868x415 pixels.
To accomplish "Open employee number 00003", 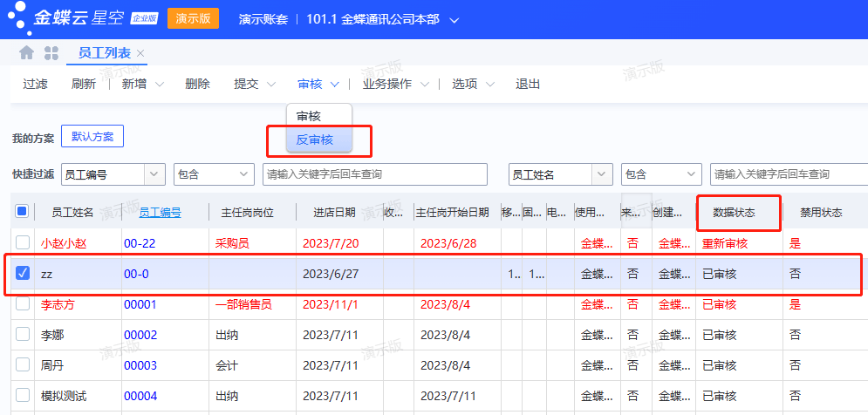I will (140, 365).
